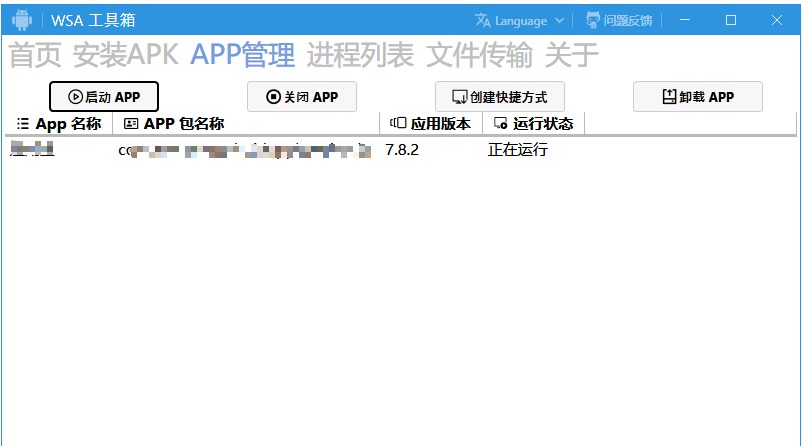Image resolution: width=804 pixels, height=446 pixels.
Task: Click the 创建快捷方式 button
Action: (500, 96)
